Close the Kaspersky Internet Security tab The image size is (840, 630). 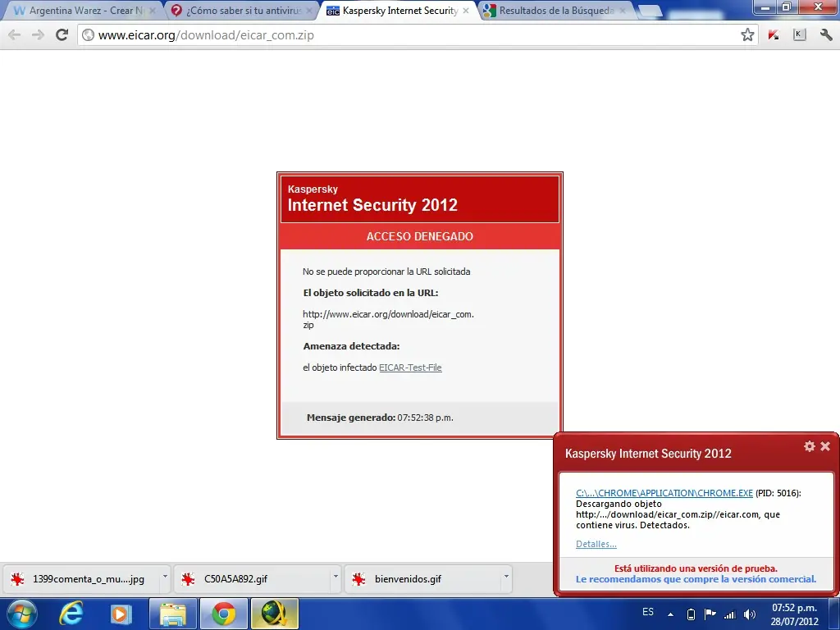coord(466,11)
